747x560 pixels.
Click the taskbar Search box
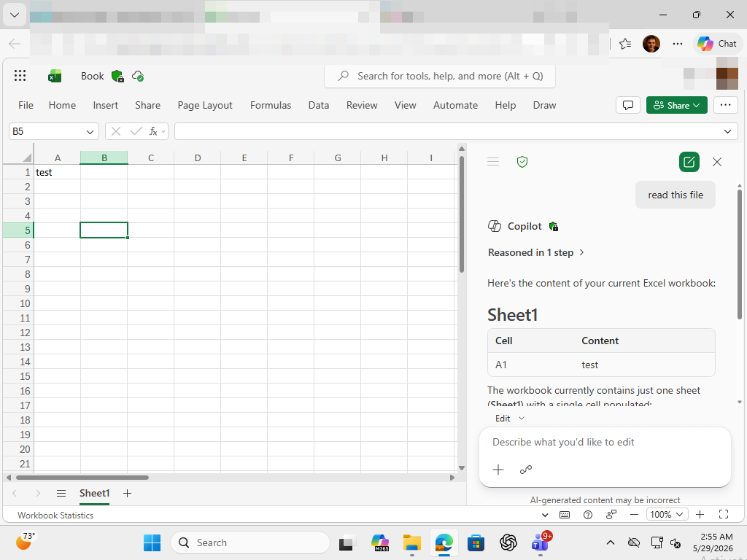[x=250, y=542]
